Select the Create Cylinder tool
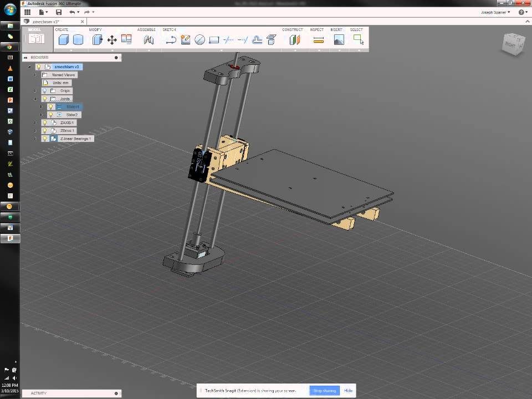 click(78, 40)
